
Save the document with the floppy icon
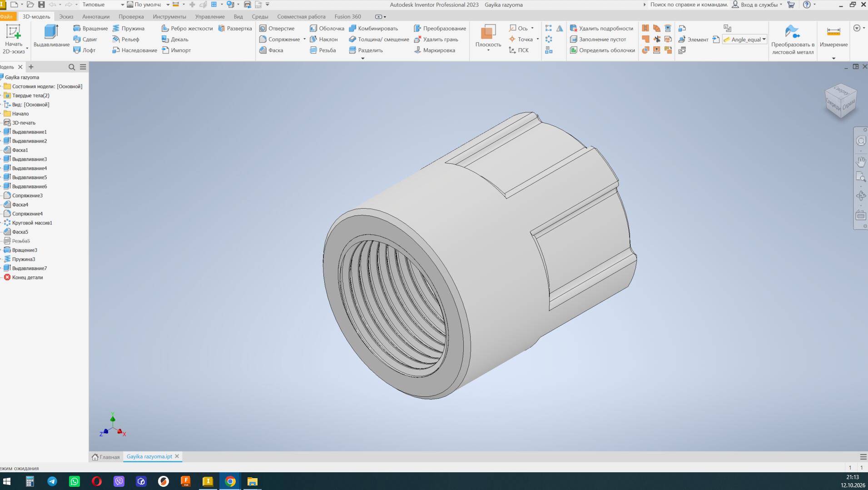[x=41, y=5]
